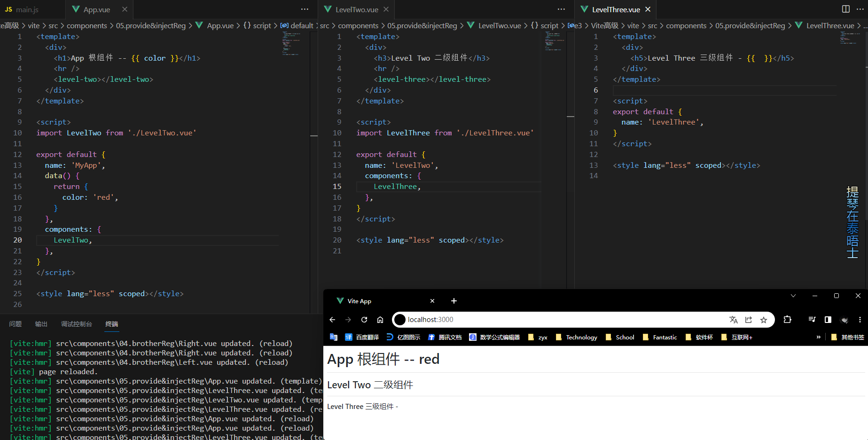This screenshot has width=868, height=440.
Task: Open the browser profile avatar
Action: [x=845, y=320]
